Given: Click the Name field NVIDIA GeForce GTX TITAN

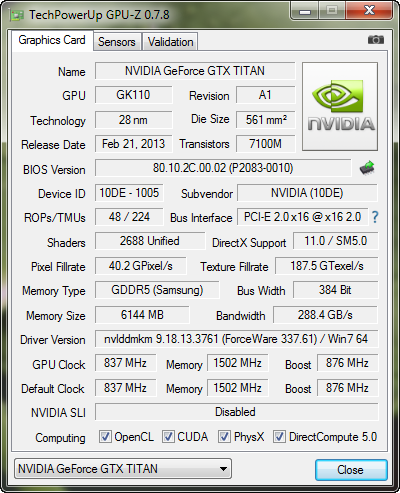Looking at the screenshot, I should 195,71.
